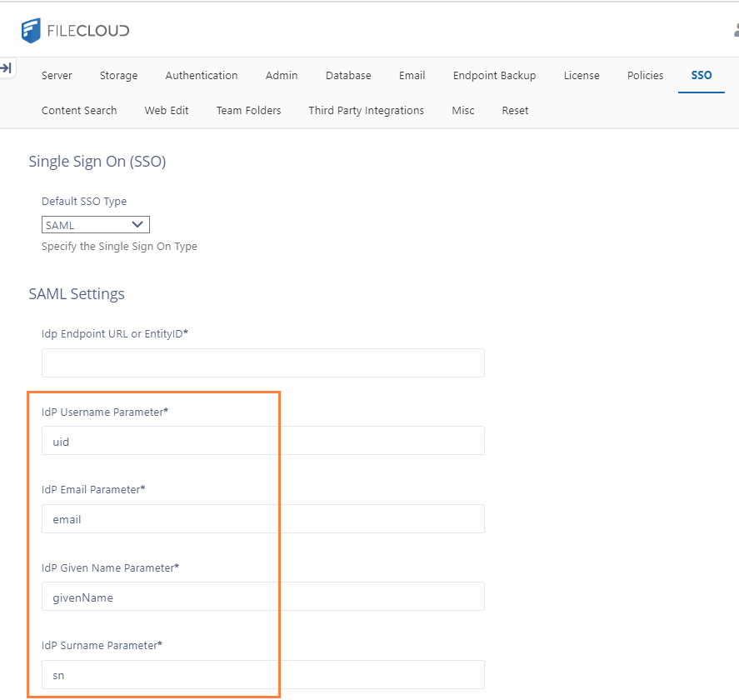The width and height of the screenshot is (739, 700).
Task: Expand the sidebar using arrow icon
Action: (x=7, y=68)
